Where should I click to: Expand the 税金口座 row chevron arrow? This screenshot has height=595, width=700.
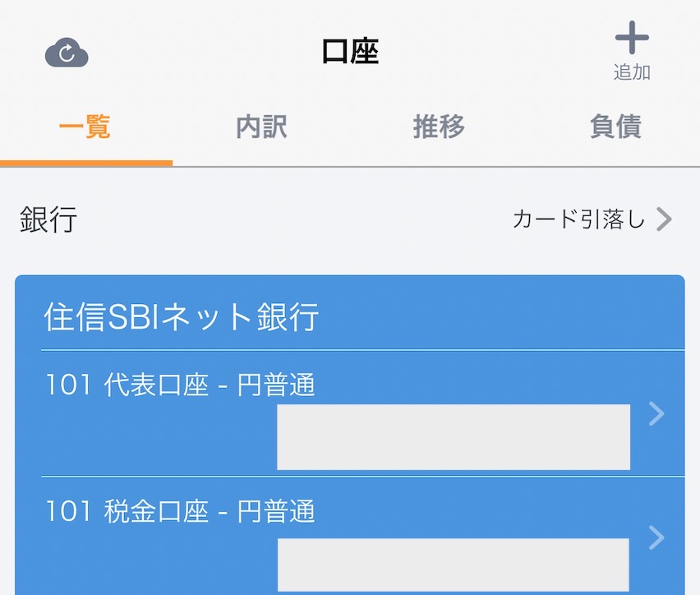656,537
